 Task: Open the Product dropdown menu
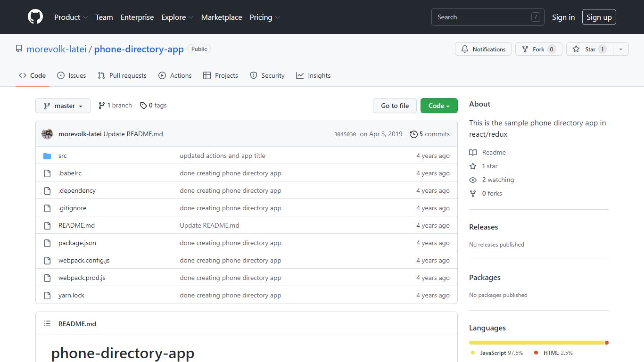click(71, 17)
